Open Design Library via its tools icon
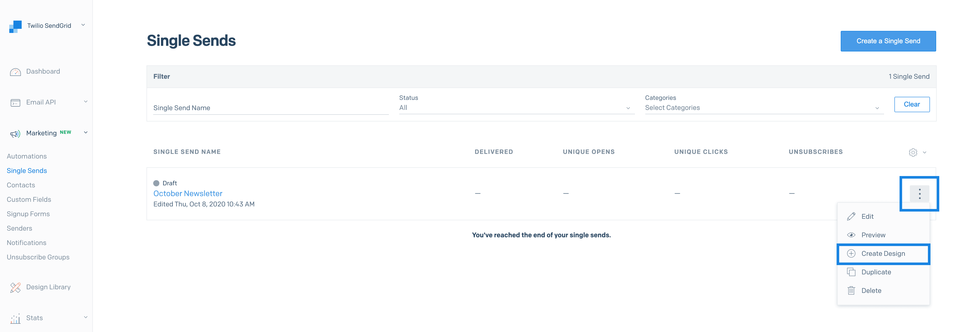This screenshot has height=332, width=980. pyautogui.click(x=15, y=287)
